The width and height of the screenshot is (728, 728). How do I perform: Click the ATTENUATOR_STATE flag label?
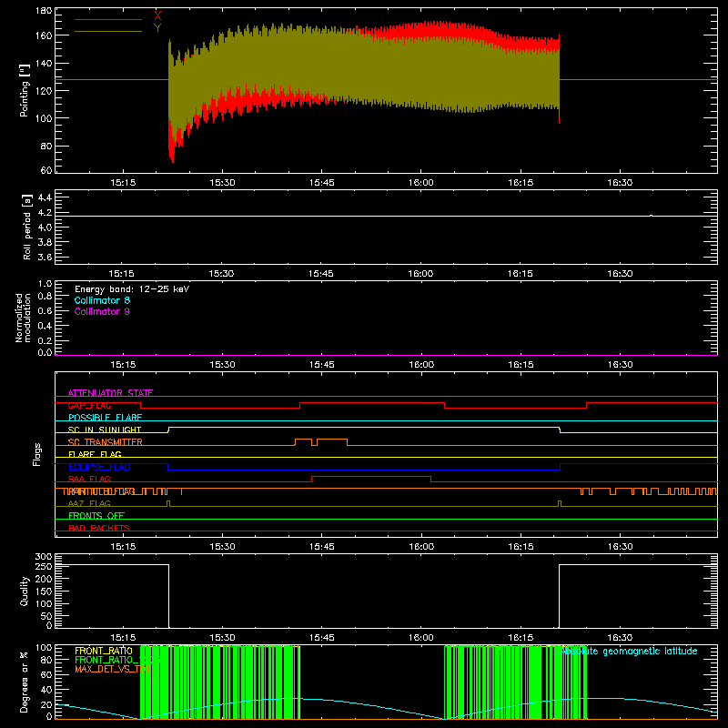[110, 393]
